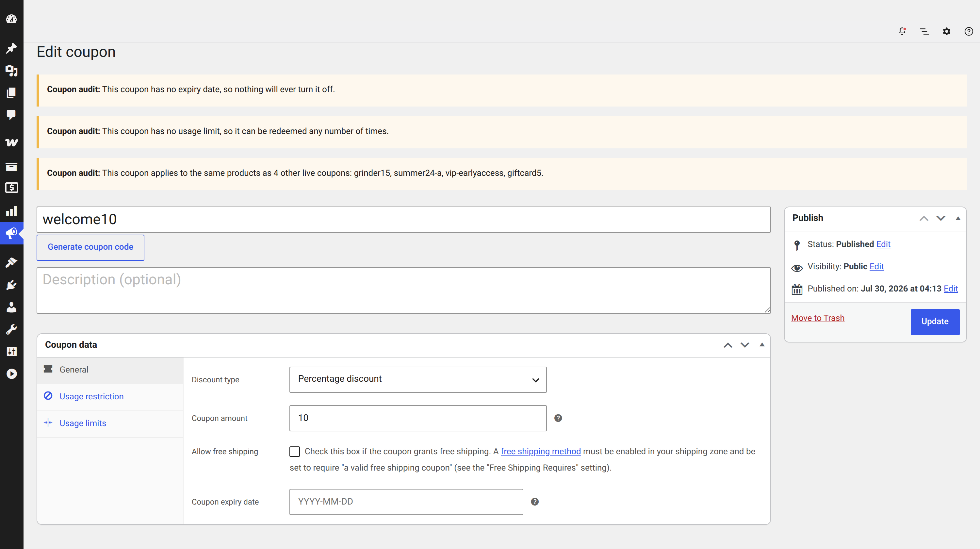Open the Media library sidebar icon

coord(11,70)
